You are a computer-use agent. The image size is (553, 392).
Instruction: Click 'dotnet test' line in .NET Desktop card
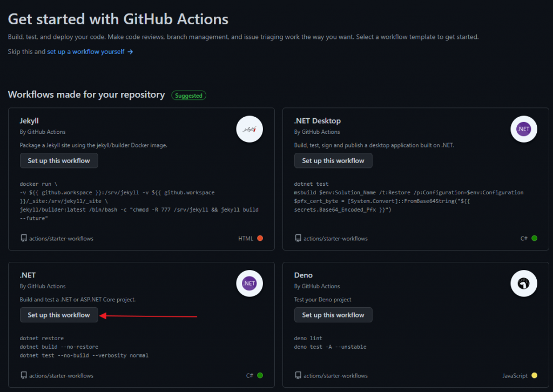(312, 184)
